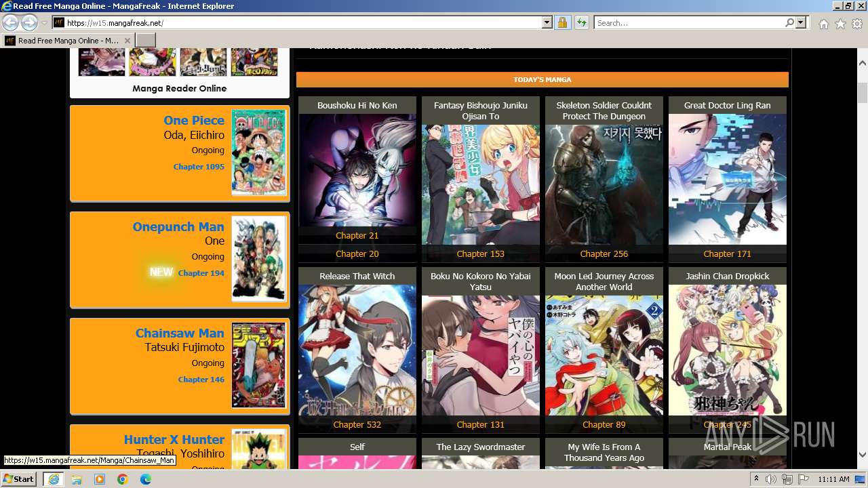Open the recent pages dropdown arrow

[x=44, y=23]
